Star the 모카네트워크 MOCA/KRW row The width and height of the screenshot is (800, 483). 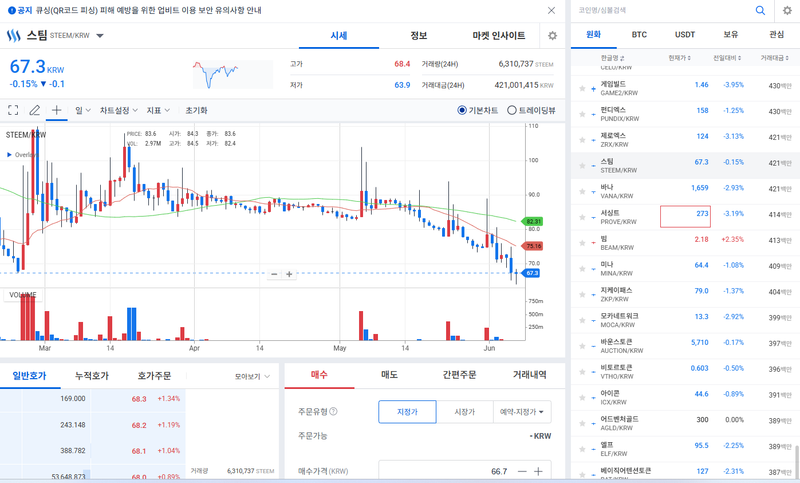pyautogui.click(x=582, y=320)
